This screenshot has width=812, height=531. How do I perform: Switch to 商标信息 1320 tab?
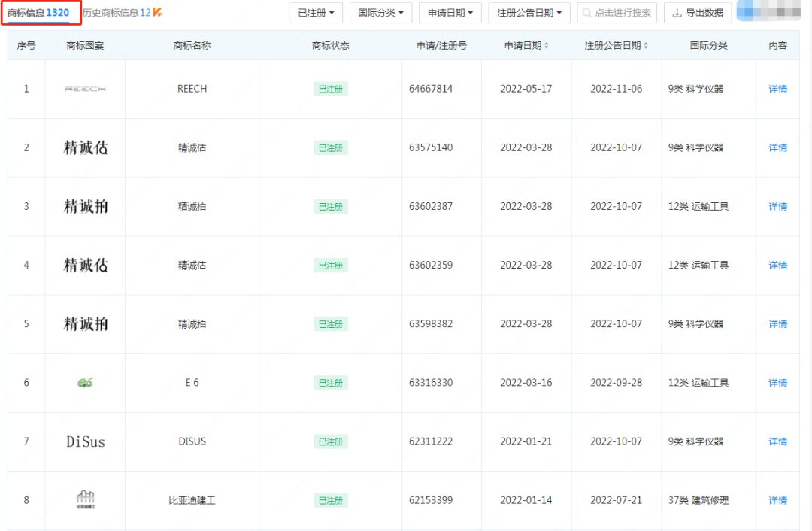click(38, 13)
